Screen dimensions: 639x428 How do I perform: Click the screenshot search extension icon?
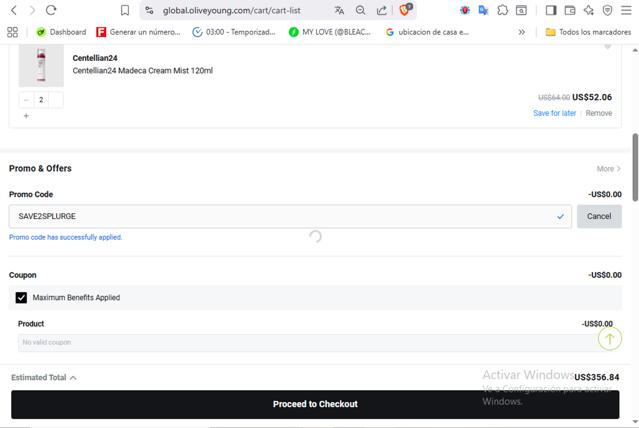pyautogui.click(x=521, y=10)
